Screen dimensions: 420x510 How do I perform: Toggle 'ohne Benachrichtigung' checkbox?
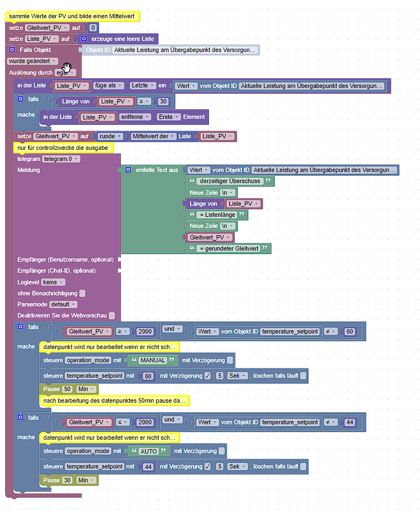[x=82, y=293]
